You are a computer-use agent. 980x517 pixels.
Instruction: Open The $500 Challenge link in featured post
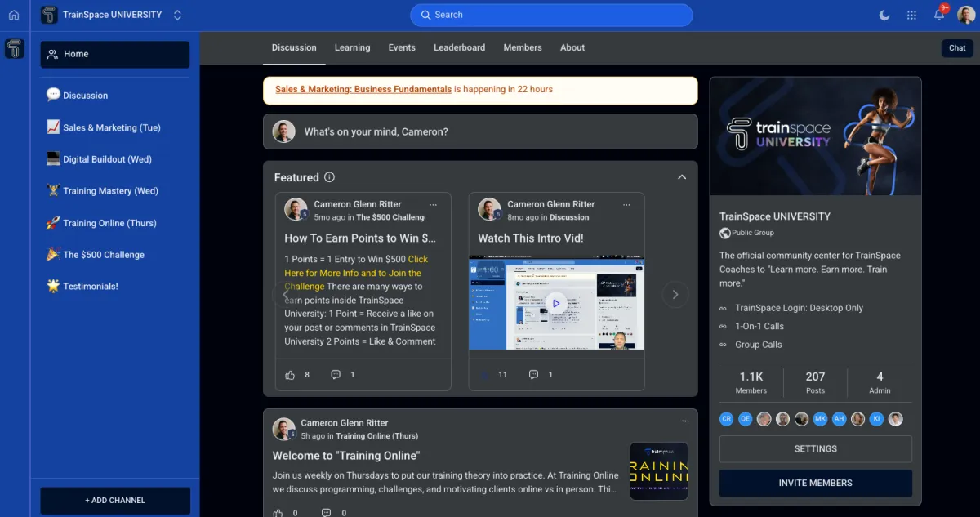click(391, 217)
